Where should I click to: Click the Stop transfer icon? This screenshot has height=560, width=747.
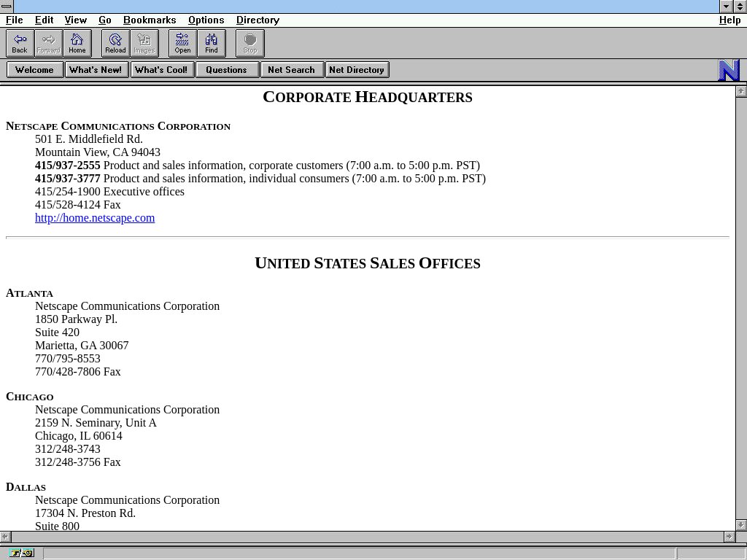click(x=249, y=43)
